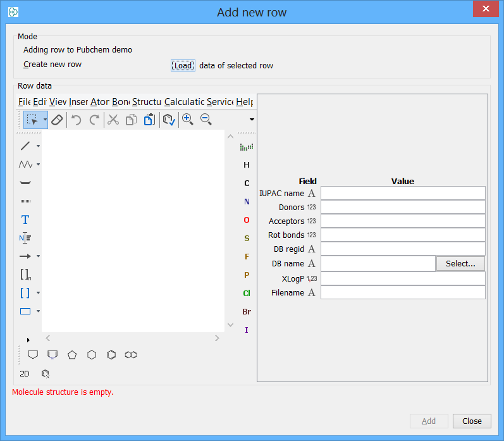Image resolution: width=504 pixels, height=441 pixels.
Task: Open the Structure menu
Action: [147, 102]
